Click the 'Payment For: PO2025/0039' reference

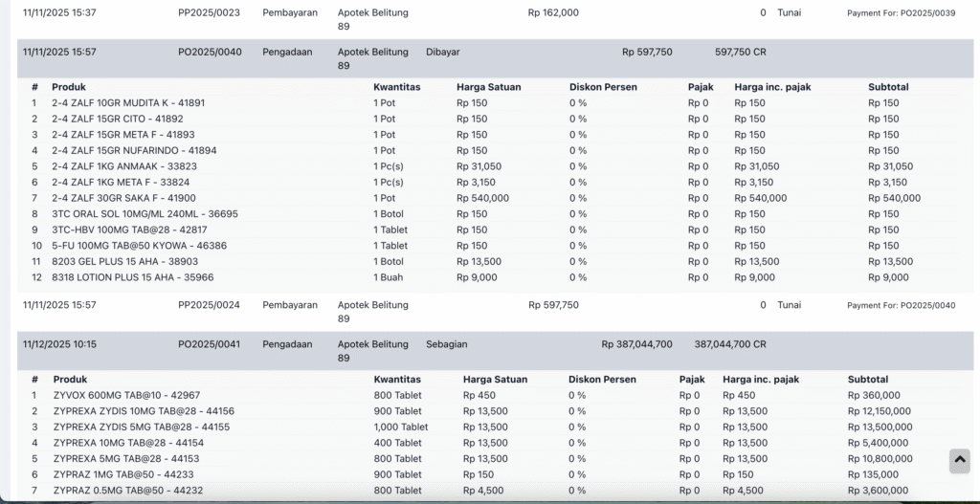click(901, 13)
